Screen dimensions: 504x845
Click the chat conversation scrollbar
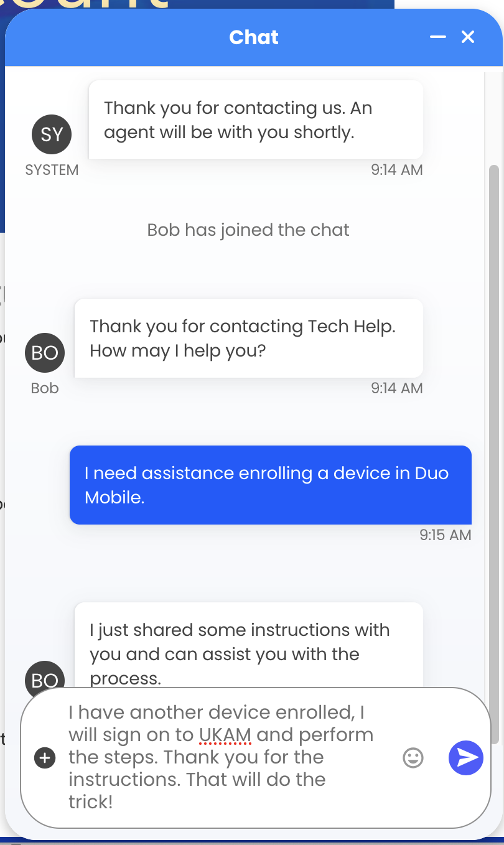click(x=494, y=436)
